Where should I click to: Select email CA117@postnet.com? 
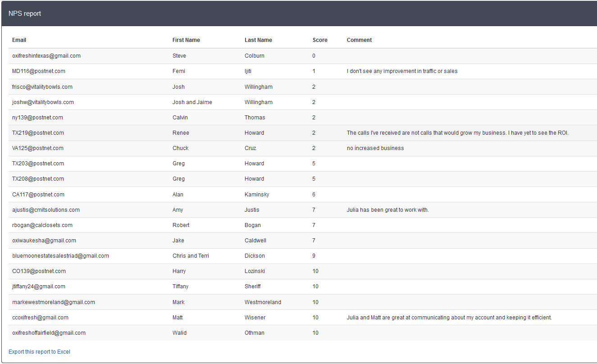click(38, 195)
